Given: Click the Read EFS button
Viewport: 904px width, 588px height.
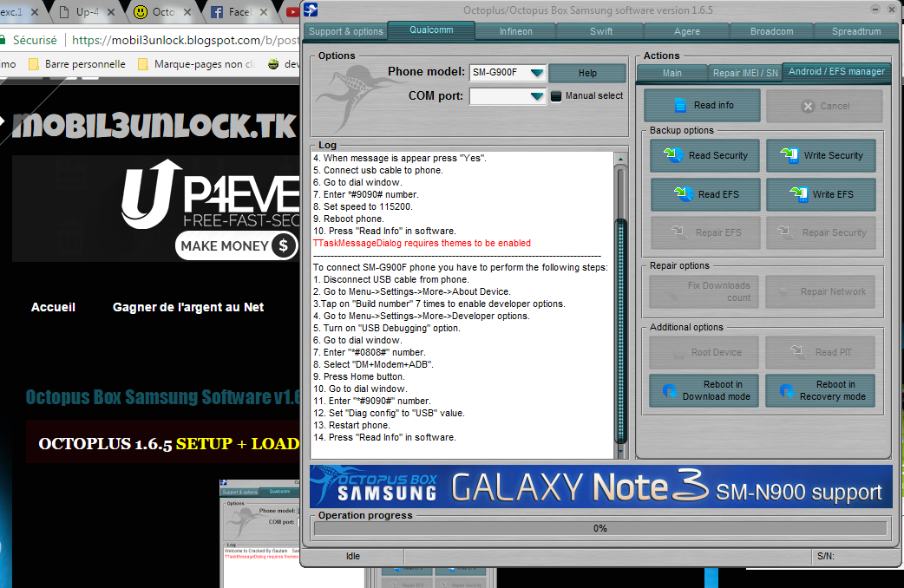Looking at the screenshot, I should tap(704, 194).
